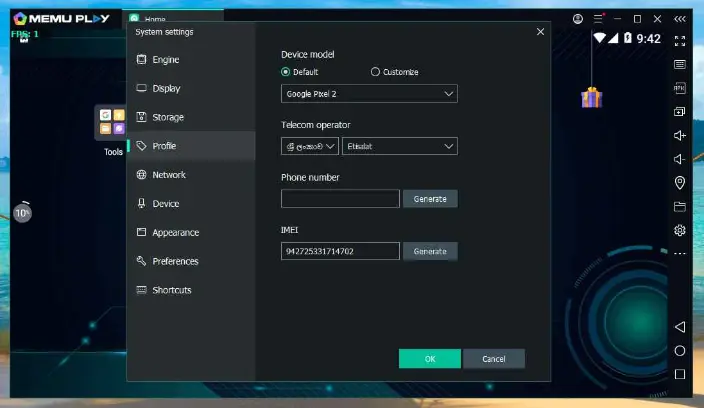Click the settings gear in right sidebar
Viewport: 704px width, 408px height.
click(x=680, y=230)
